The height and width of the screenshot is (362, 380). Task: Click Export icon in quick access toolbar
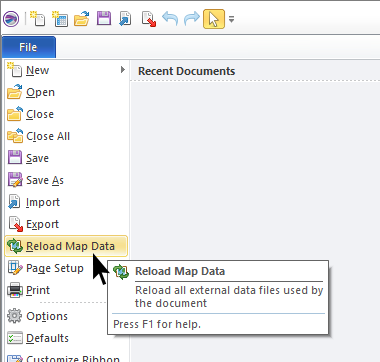148,19
